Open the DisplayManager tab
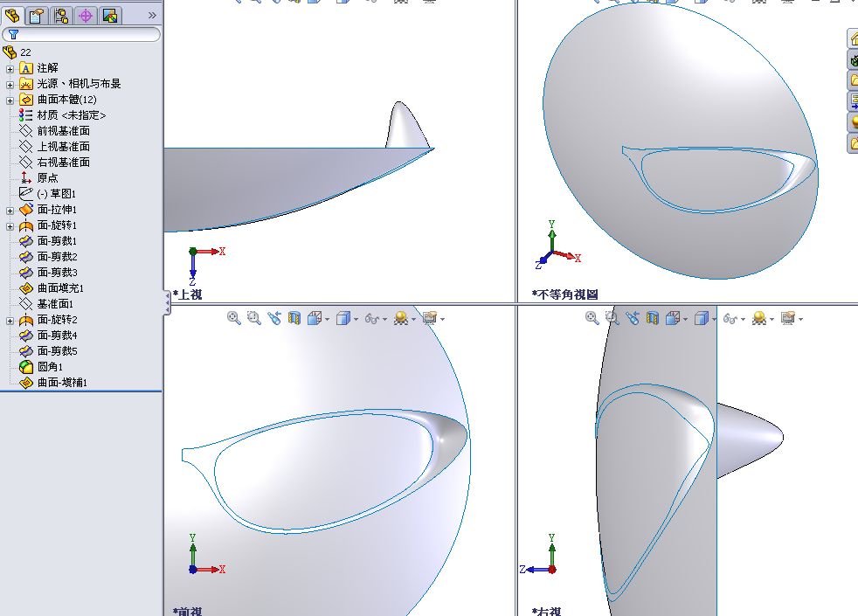Viewport: 858px width, 616px height. 110,16
